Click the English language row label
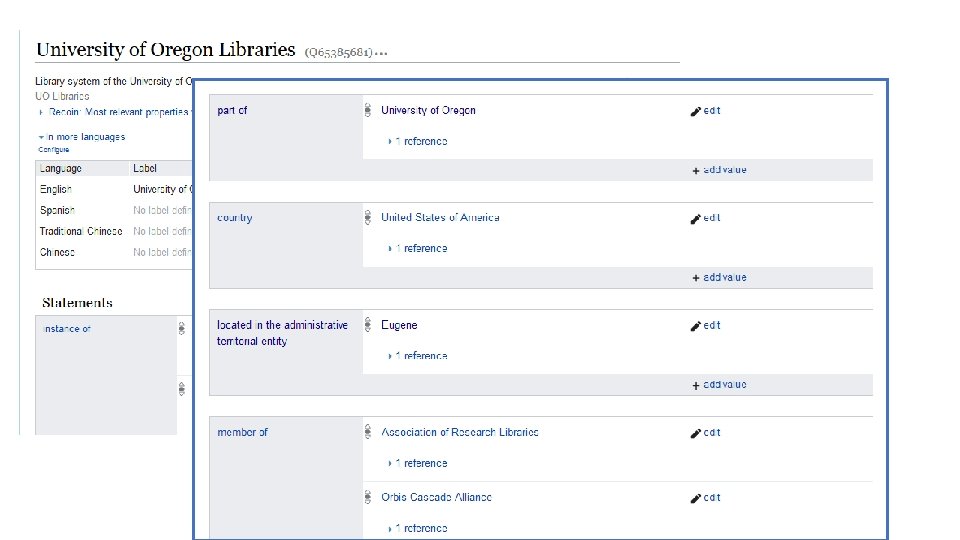 pyautogui.click(x=56, y=189)
